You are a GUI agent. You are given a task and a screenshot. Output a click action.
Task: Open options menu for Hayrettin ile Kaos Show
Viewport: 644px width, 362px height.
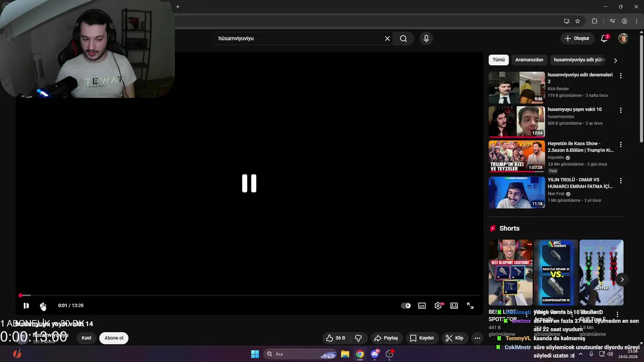(x=620, y=144)
